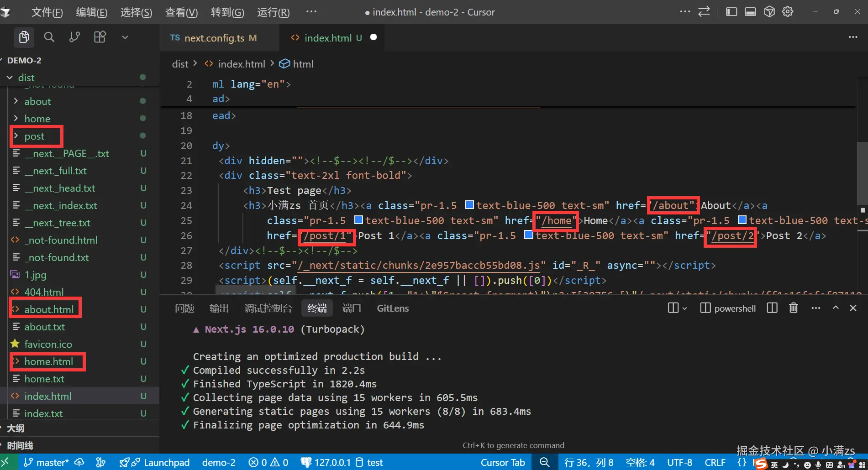This screenshot has width=868, height=470.
Task: Collapse the dist folder
Action: [26, 78]
